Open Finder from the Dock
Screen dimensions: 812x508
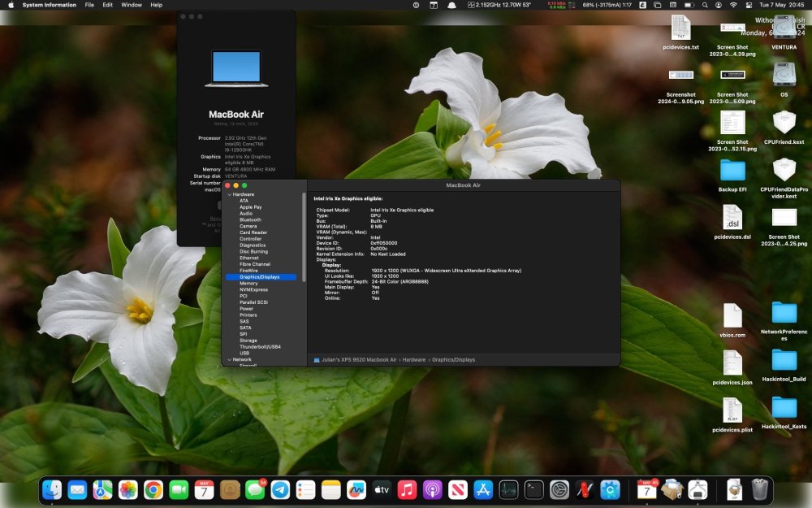coord(52,490)
